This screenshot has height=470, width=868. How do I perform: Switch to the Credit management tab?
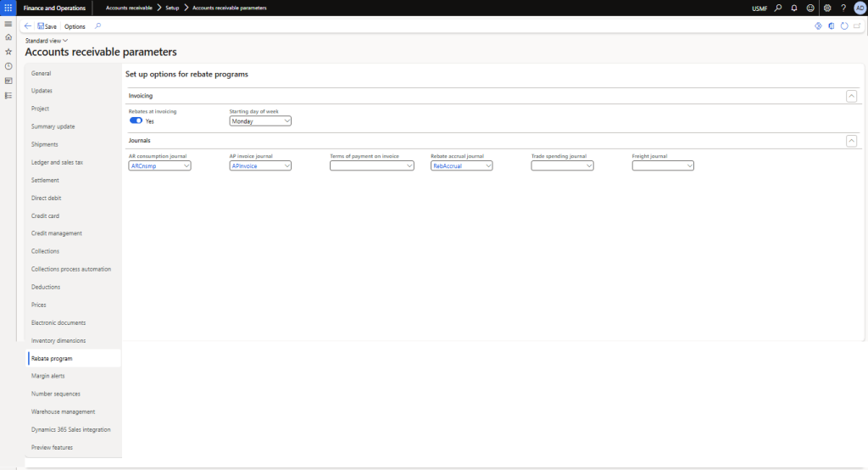tap(56, 233)
